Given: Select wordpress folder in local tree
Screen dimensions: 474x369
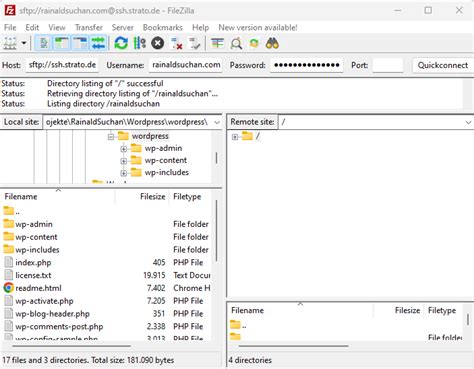Looking at the screenshot, I should pos(150,136).
